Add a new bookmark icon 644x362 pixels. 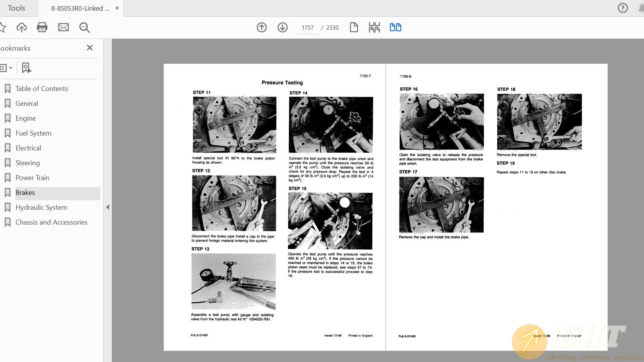point(26,68)
